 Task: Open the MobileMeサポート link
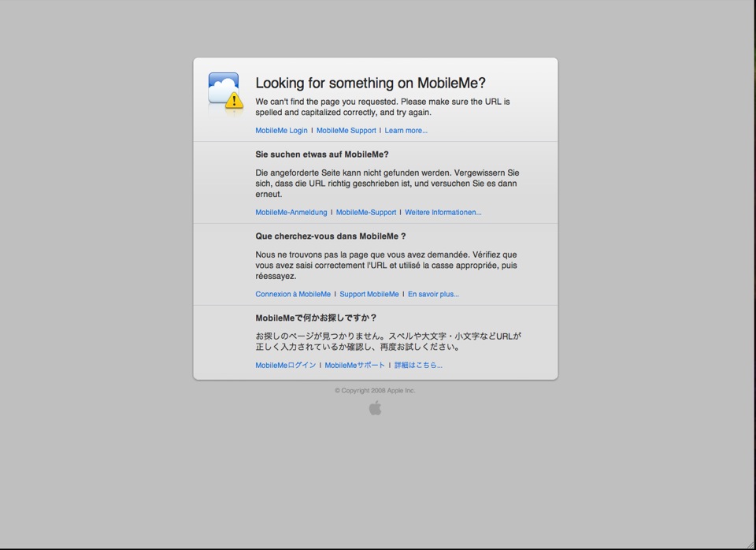click(355, 365)
